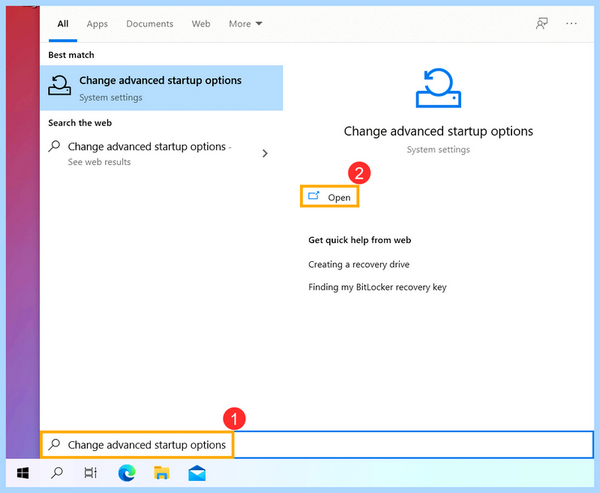This screenshot has width=600, height=493.
Task: Click 'System settings' text under best match title
Action: 111,98
